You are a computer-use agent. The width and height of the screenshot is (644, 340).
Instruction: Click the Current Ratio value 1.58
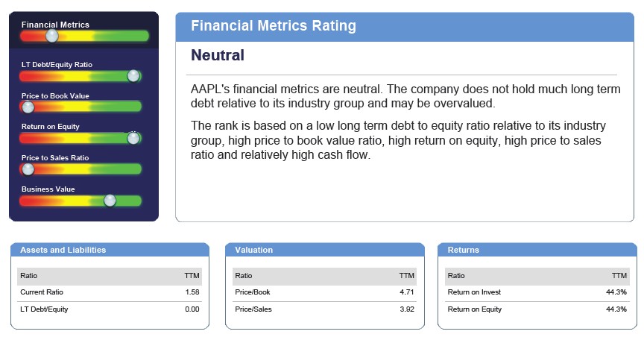[x=192, y=292]
